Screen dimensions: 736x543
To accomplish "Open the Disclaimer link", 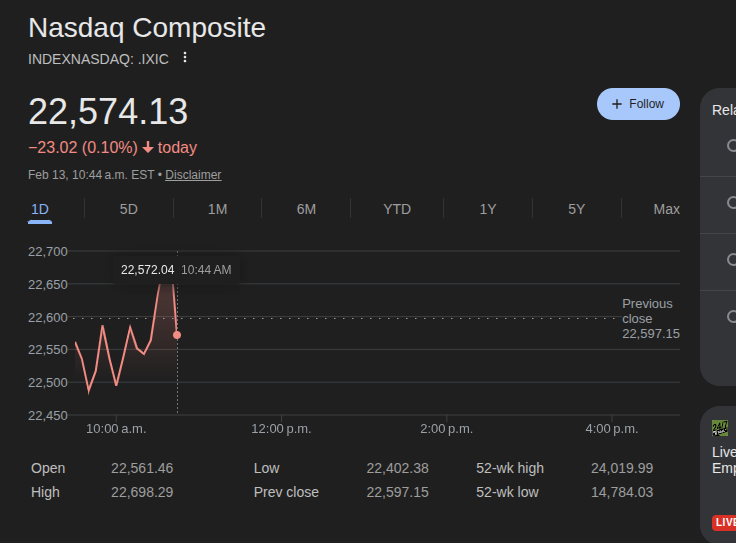I will pyautogui.click(x=193, y=175).
